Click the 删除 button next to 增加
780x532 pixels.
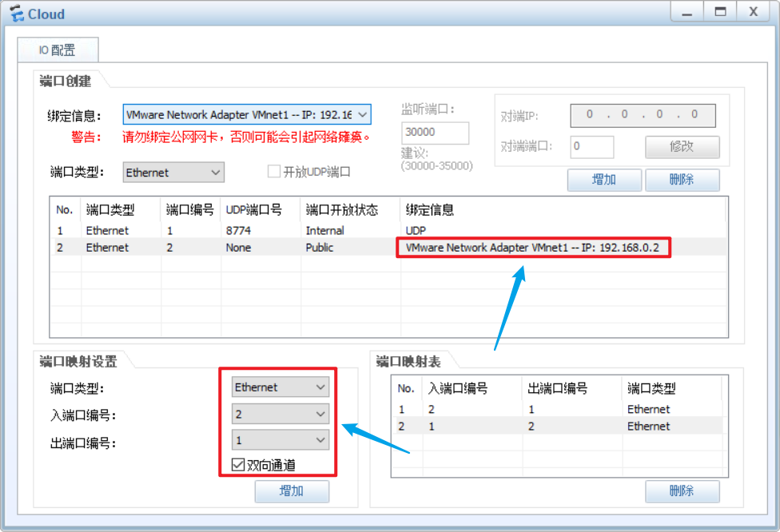(x=682, y=180)
